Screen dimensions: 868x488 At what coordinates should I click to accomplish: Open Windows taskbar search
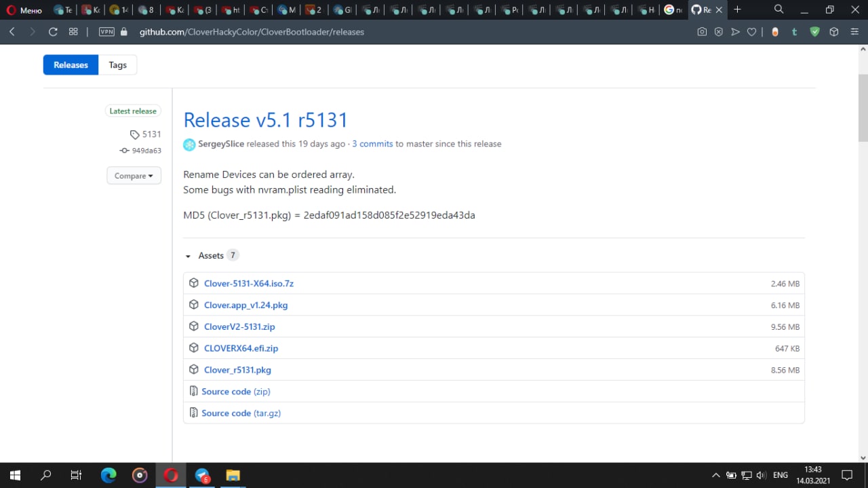tap(46, 475)
